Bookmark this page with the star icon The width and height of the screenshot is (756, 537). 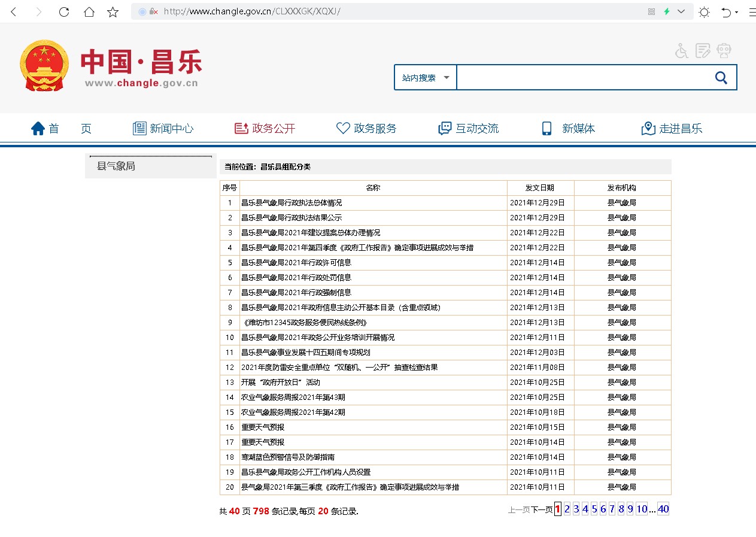click(x=113, y=12)
